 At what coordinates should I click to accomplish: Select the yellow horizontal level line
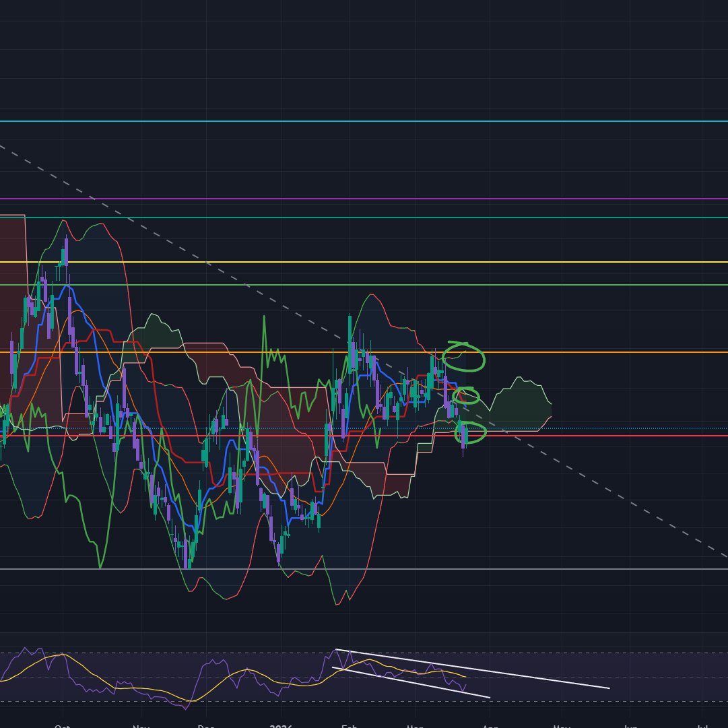[364, 263]
